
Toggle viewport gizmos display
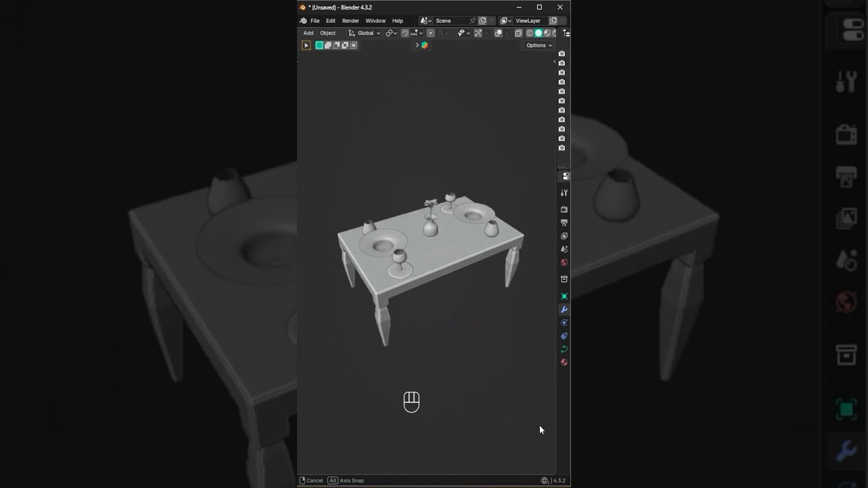478,33
